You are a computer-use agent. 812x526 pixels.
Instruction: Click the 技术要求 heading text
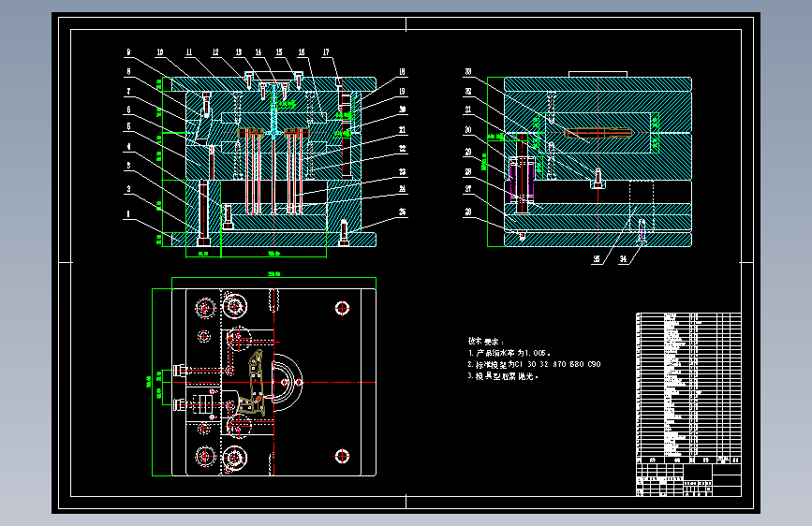pos(486,342)
